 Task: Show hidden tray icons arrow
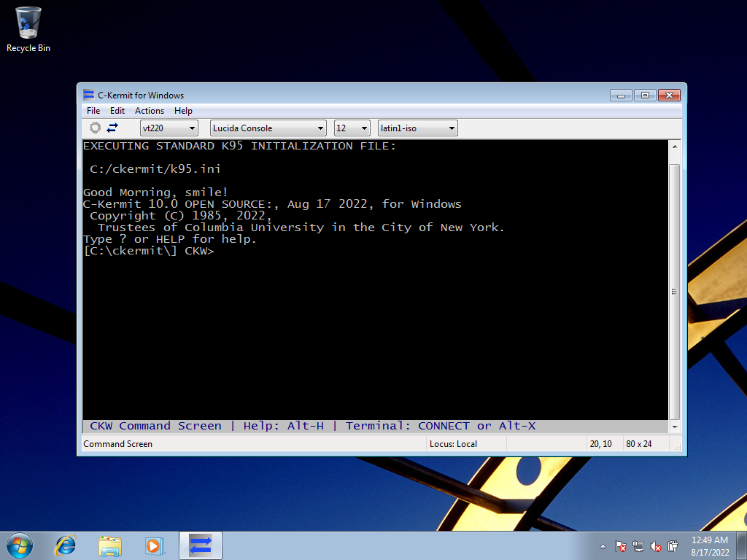603,546
